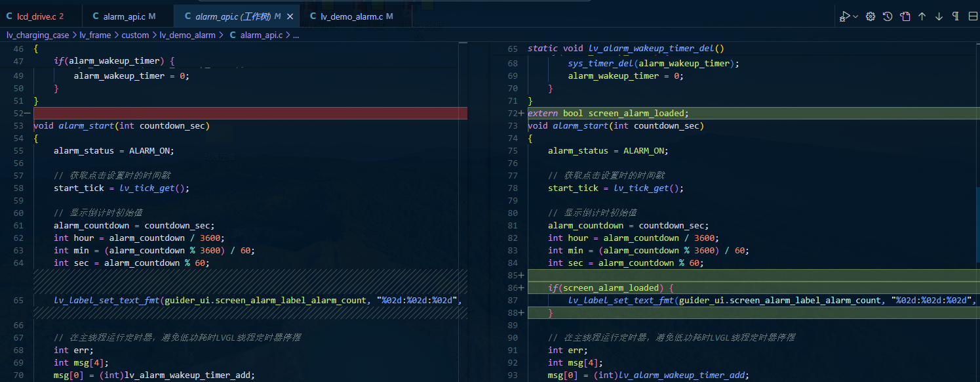Click 'int min' on left pane line 63
This screenshot has height=382, width=980.
coord(71,251)
